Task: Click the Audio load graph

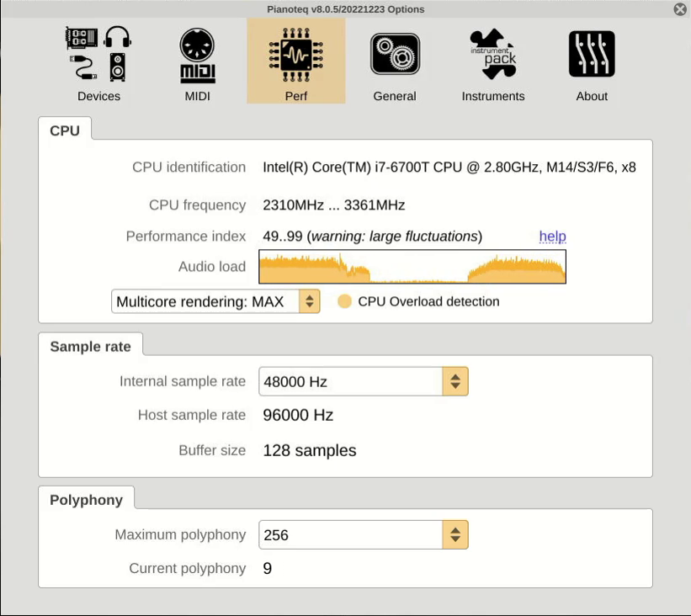Action: (412, 267)
